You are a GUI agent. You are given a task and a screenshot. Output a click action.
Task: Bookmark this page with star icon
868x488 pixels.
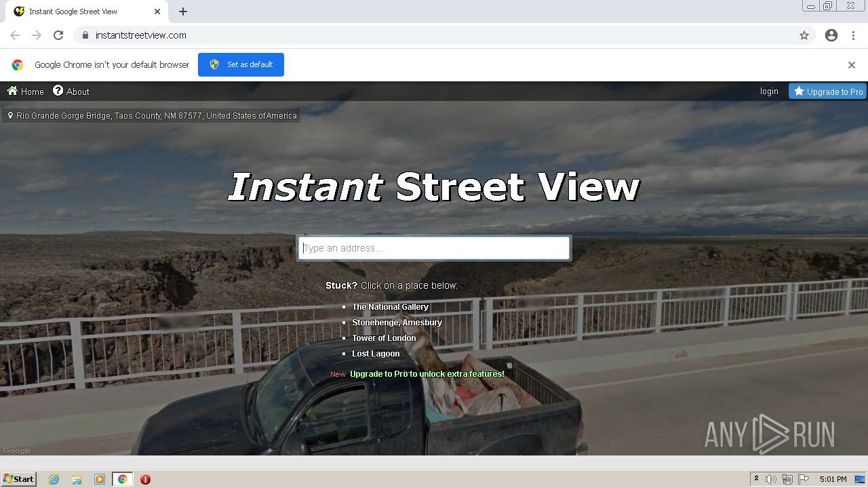pos(804,35)
